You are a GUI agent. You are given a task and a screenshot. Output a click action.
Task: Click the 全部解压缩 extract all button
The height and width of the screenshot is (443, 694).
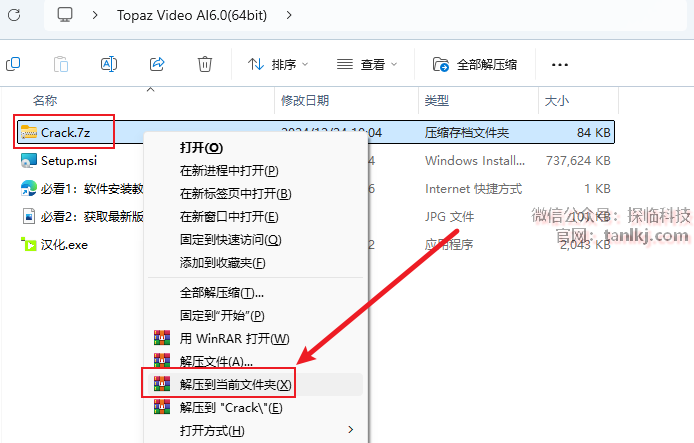[474, 65]
